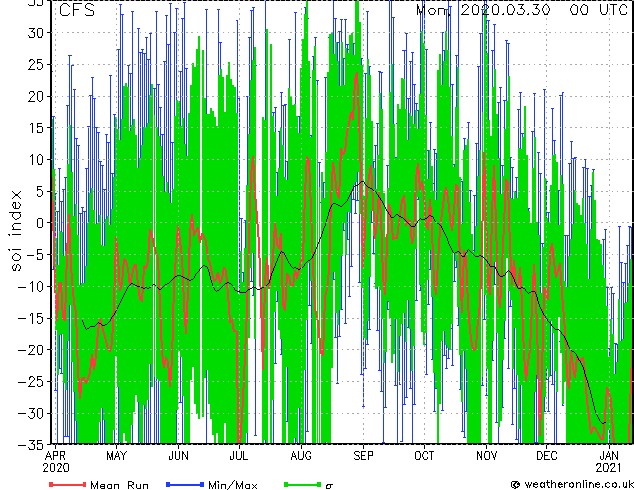Click the -5 value on y-axis

[x=37, y=255]
